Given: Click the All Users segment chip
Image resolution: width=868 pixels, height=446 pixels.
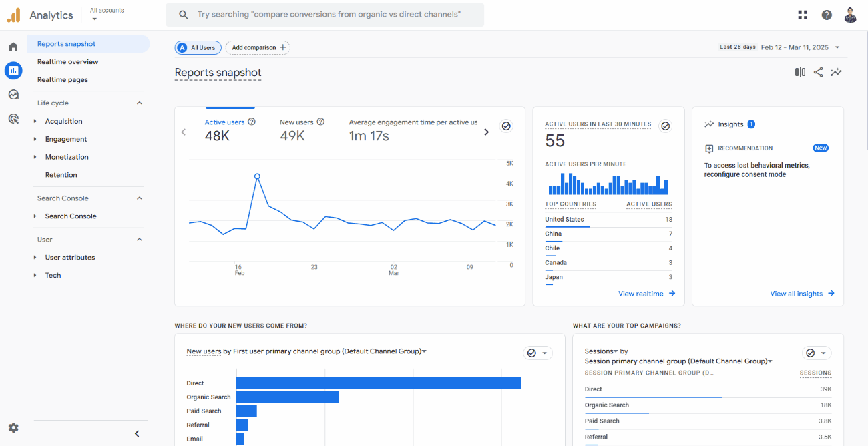Looking at the screenshot, I should [198, 47].
